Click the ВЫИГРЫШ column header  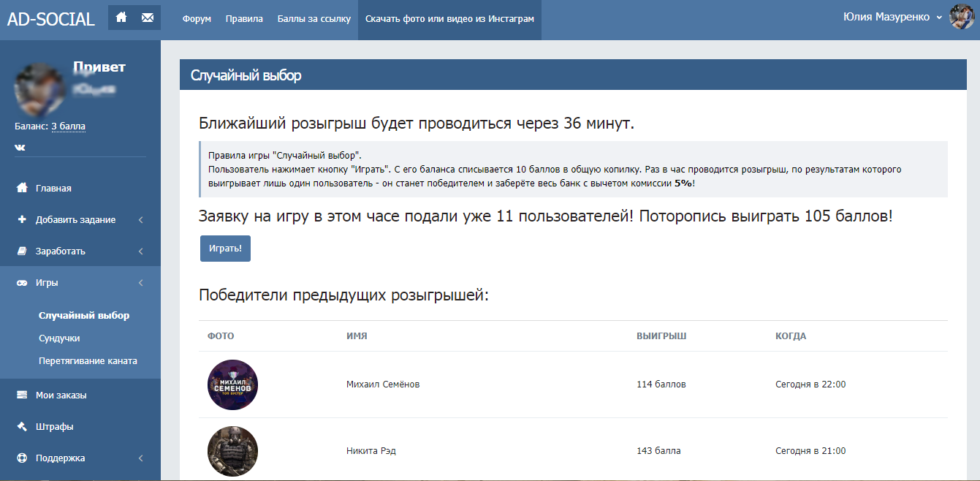click(661, 336)
